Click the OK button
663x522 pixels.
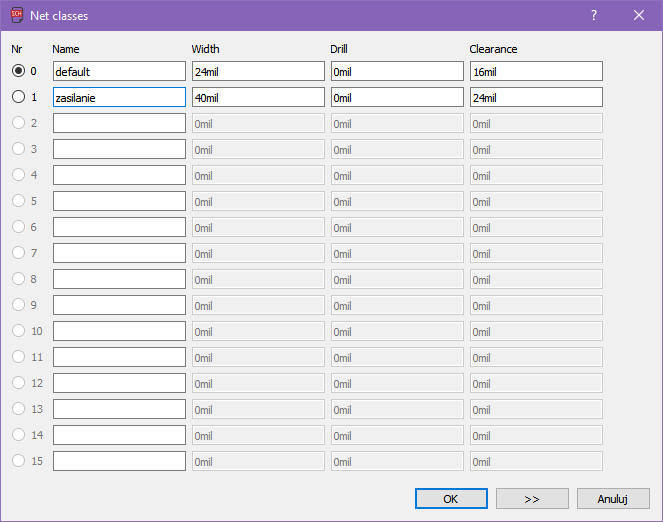click(451, 498)
